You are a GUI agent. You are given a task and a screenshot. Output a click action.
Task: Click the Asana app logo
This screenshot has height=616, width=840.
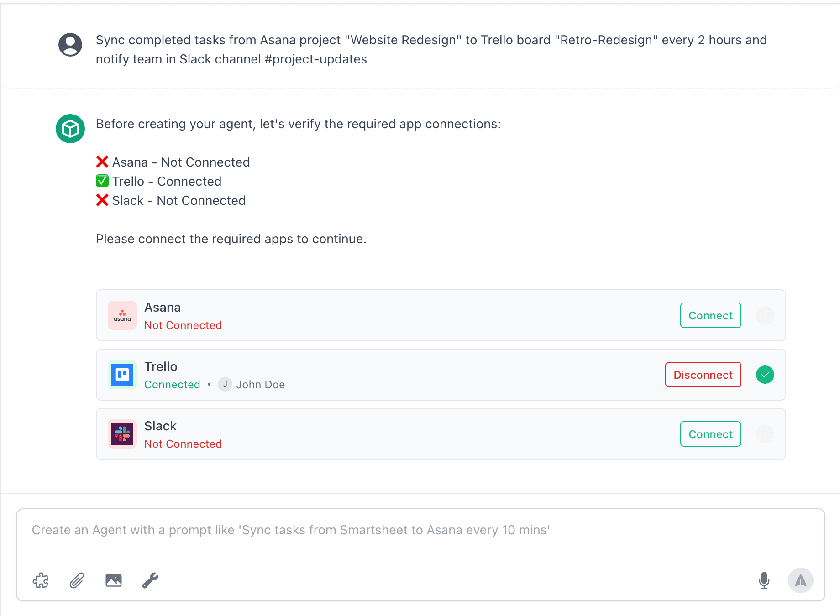click(x=122, y=315)
